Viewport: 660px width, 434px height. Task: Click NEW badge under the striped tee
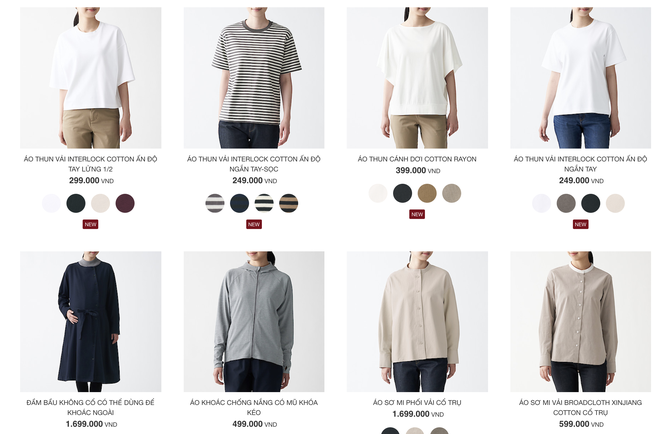coord(254,224)
